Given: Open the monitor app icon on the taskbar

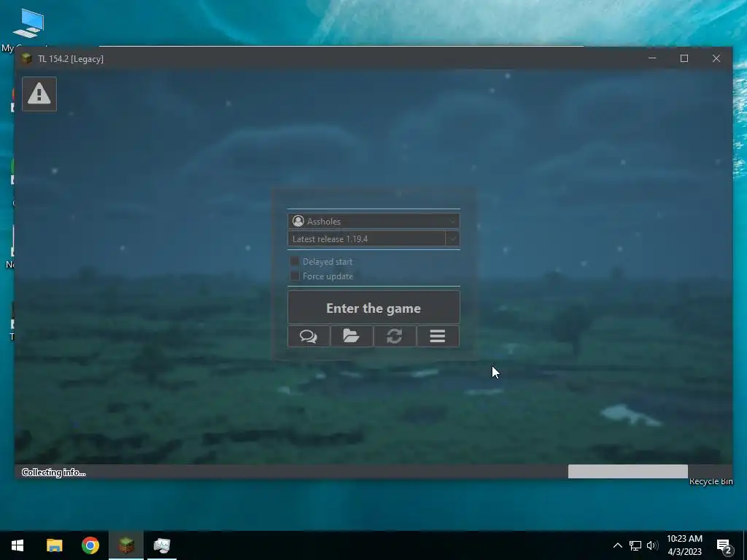Looking at the screenshot, I should click(x=162, y=545).
